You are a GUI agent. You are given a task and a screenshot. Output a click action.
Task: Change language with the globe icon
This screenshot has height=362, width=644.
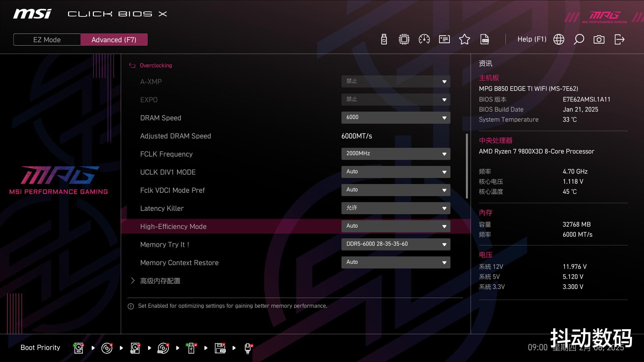click(559, 40)
